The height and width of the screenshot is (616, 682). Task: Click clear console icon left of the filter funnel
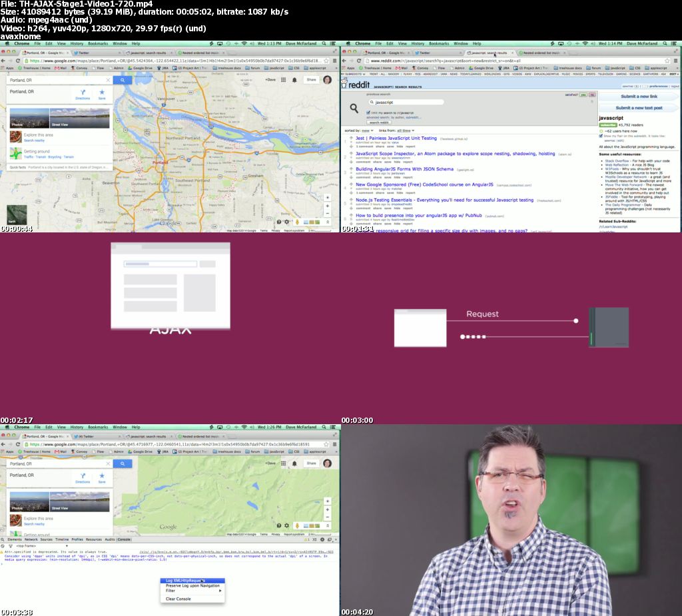coord(3,545)
